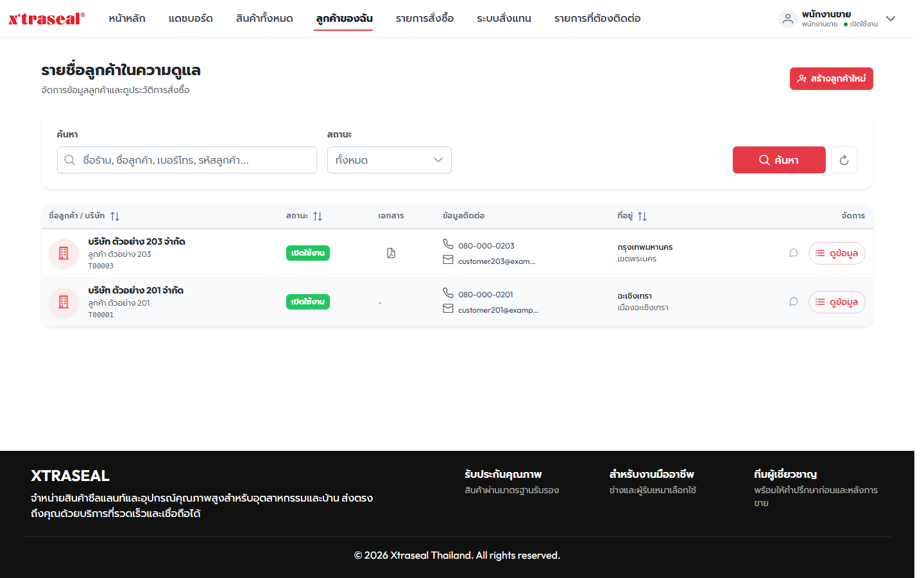This screenshot has height=578, width=924.
Task: Click the สร้างลูกค้าใหม่ button
Action: pyautogui.click(x=832, y=79)
